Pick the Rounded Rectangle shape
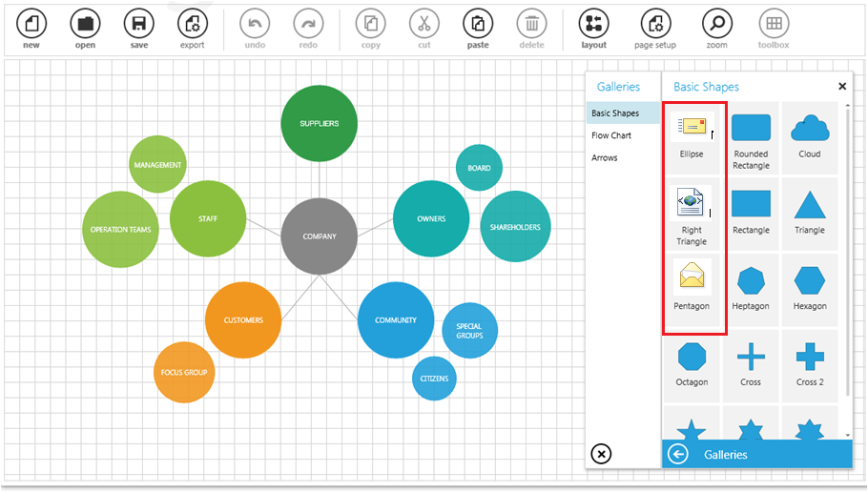Screen dimensions: 868x492 coord(752,138)
